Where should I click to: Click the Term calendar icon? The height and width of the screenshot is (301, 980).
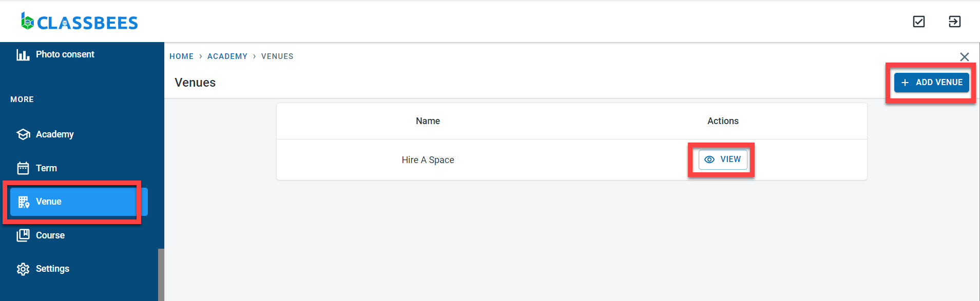click(23, 168)
